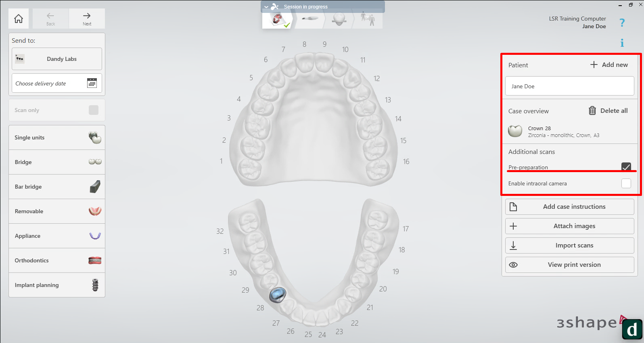Image resolution: width=644 pixels, height=343 pixels.
Task: Go to Next step arrow
Action: (87, 18)
